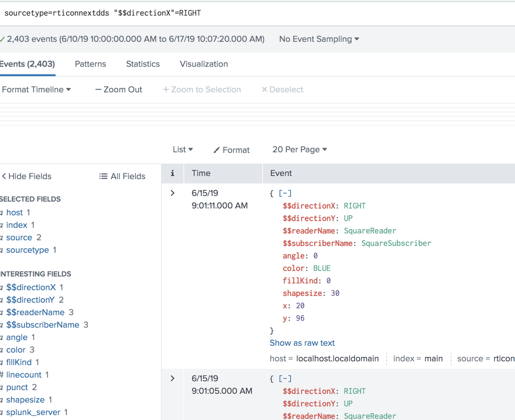The height and width of the screenshot is (420, 515).
Task: Switch to the Patterns tab
Action: pyautogui.click(x=90, y=64)
